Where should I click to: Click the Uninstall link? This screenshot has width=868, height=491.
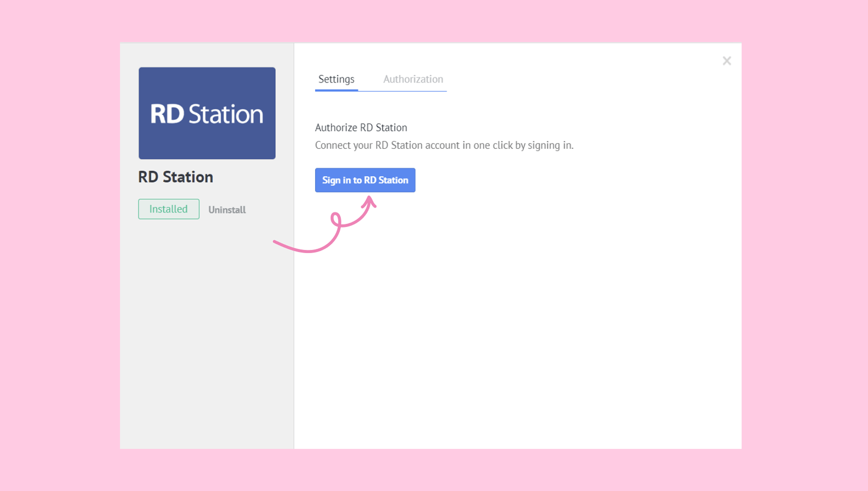[227, 210]
